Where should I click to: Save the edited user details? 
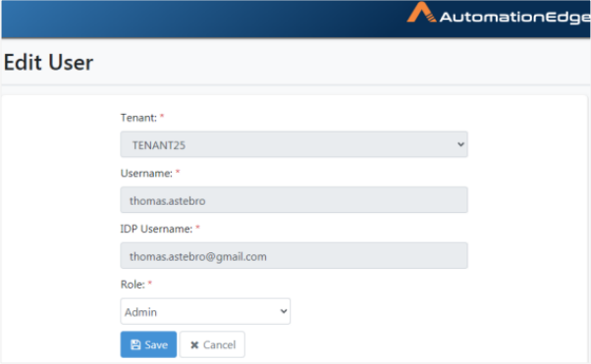coord(148,344)
